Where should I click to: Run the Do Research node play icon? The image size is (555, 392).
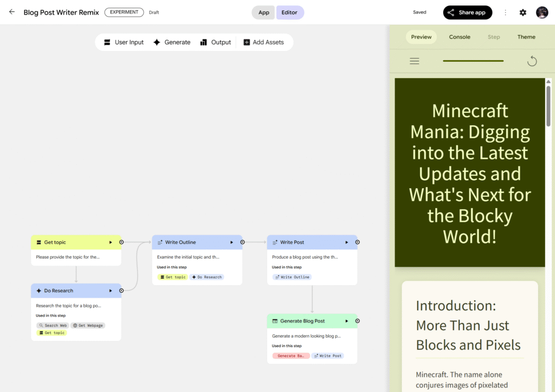pos(111,291)
